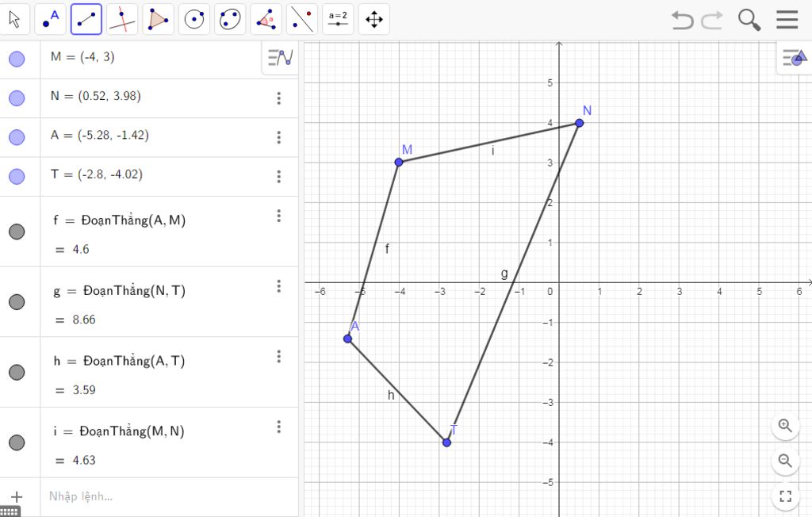Click point M on the graph

click(399, 162)
